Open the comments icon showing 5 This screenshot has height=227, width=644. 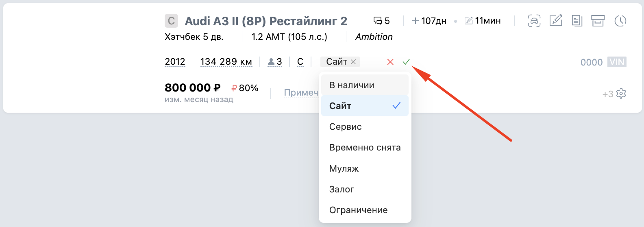(x=381, y=21)
